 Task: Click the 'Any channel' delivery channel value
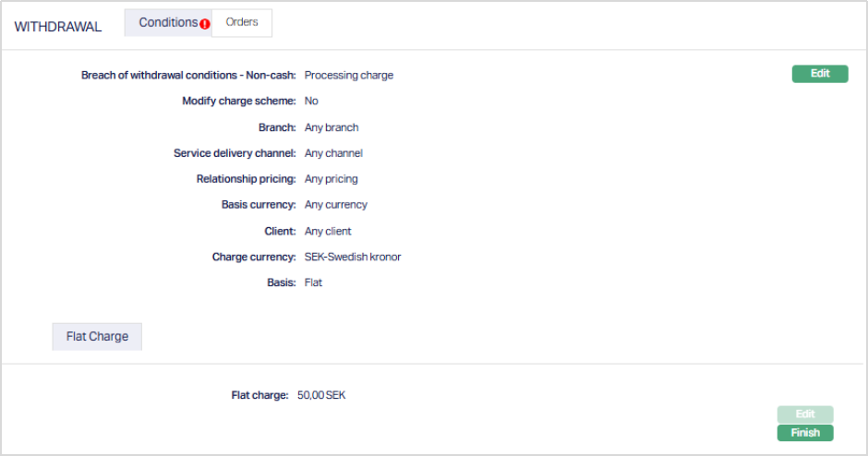(333, 153)
